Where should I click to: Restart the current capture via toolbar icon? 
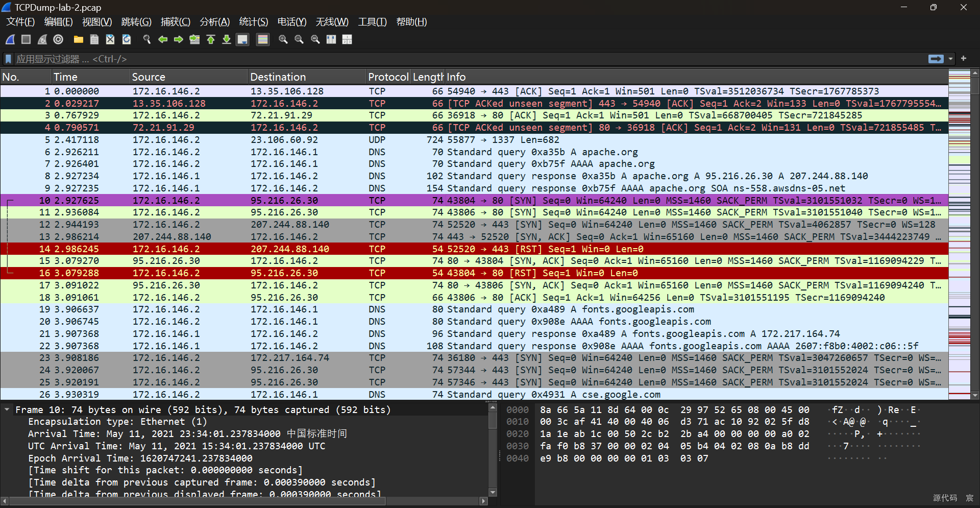tap(42, 39)
